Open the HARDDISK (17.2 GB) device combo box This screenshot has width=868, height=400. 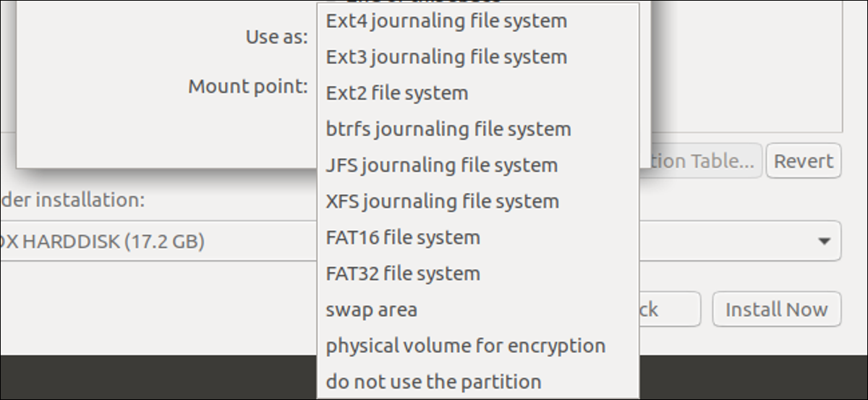(420, 241)
